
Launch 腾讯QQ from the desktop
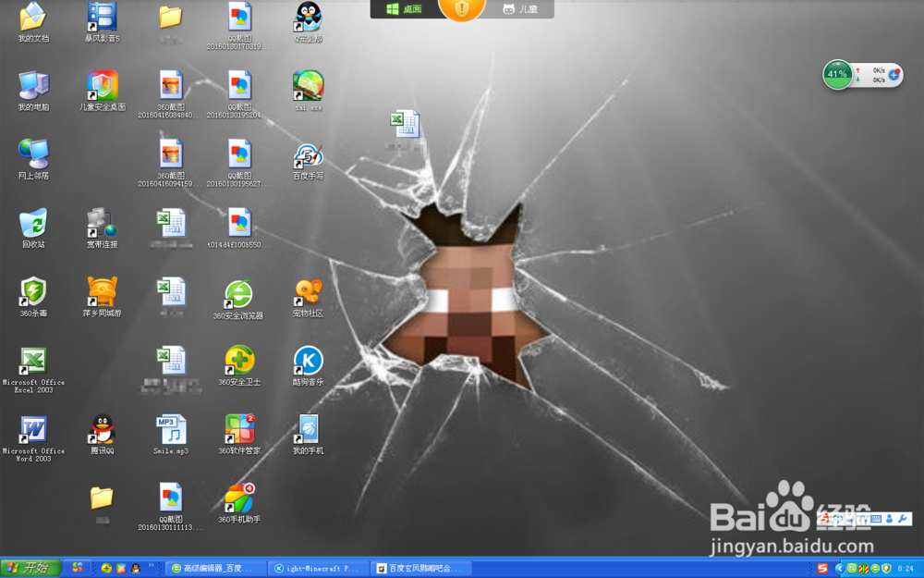click(102, 434)
